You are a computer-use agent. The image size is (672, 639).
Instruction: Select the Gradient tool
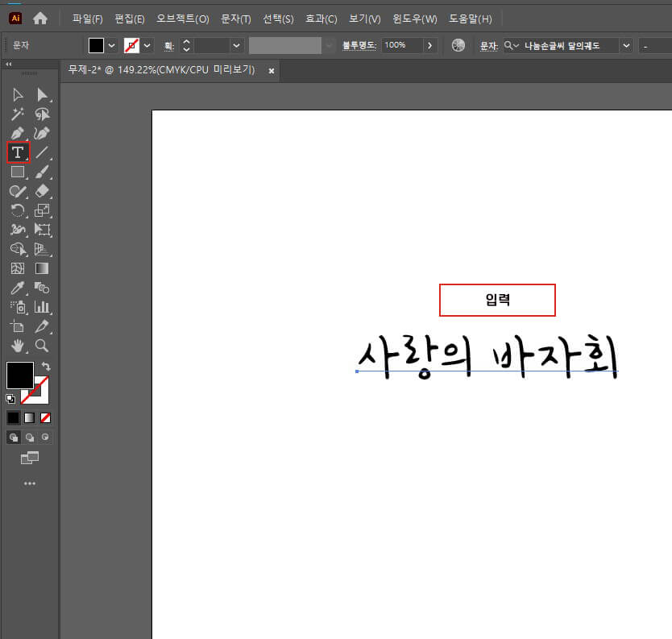click(x=42, y=268)
